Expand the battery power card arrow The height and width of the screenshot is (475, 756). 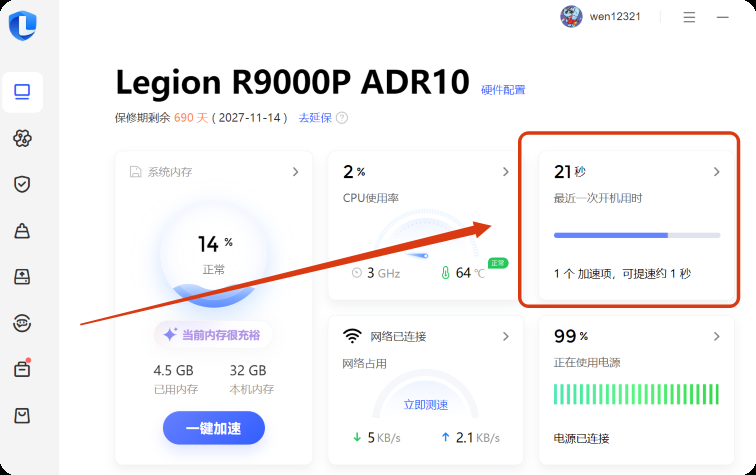716,336
